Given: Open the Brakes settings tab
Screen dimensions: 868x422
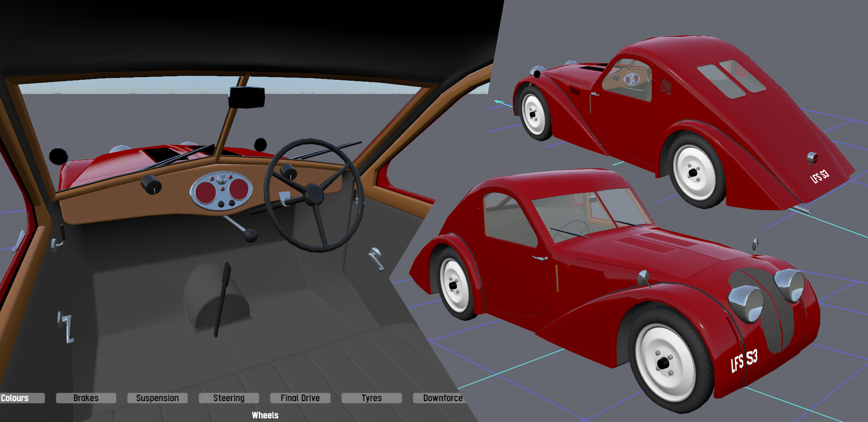Looking at the screenshot, I should [x=86, y=398].
